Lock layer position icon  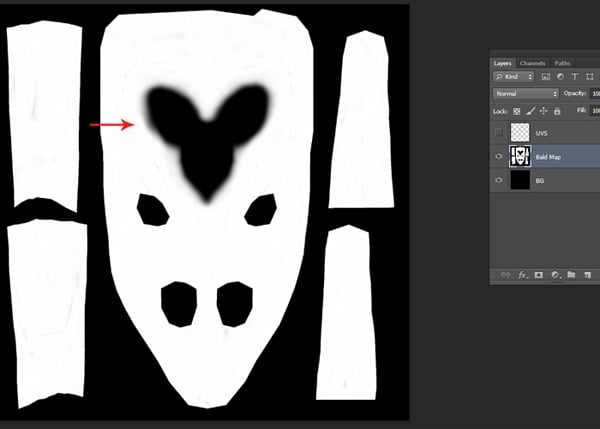point(543,111)
